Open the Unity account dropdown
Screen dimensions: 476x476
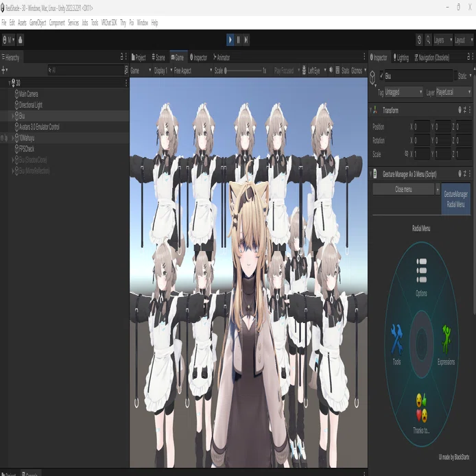[8, 40]
